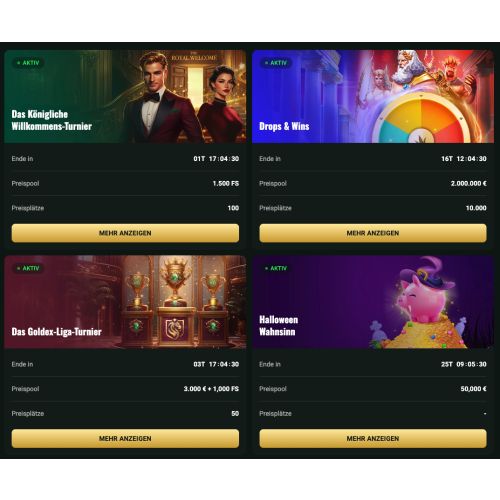
Task: Click the Aktiv badge on Goldex-Liga-Turnier
Action: pos(28,268)
